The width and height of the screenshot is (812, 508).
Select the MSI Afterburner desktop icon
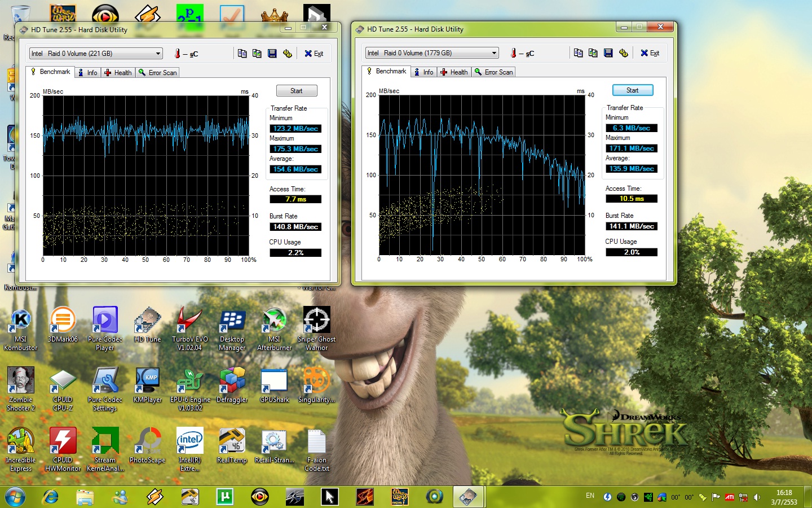click(274, 329)
